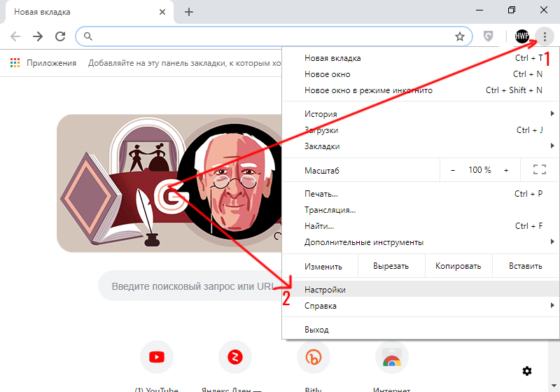Choose Печать... in the menu
The image size is (560, 392).
pos(421,194)
